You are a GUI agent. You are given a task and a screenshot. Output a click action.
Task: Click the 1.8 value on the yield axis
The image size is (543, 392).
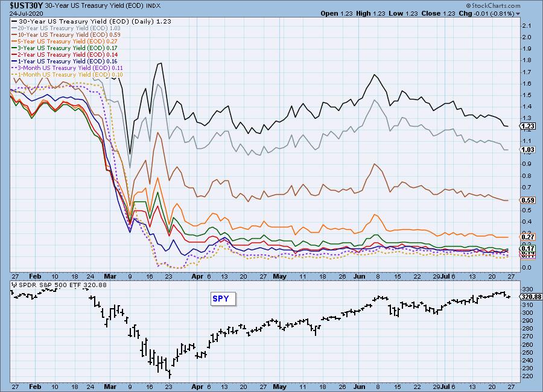pos(526,60)
